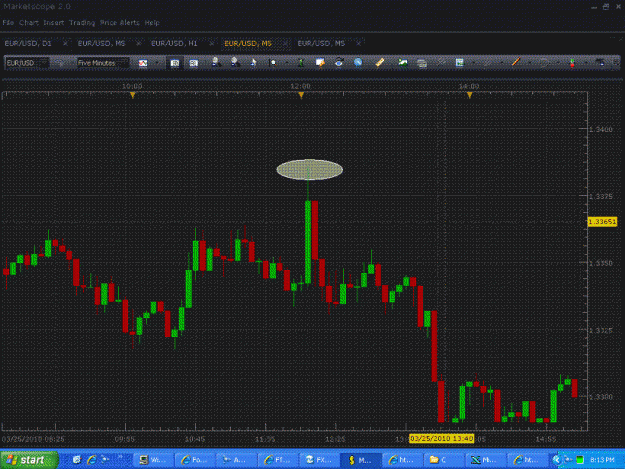The width and height of the screenshot is (625, 469).
Task: Open the Chart menu
Action: point(29,23)
